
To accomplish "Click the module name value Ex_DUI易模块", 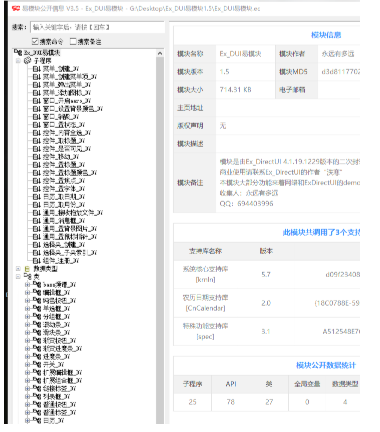I will (x=240, y=54).
